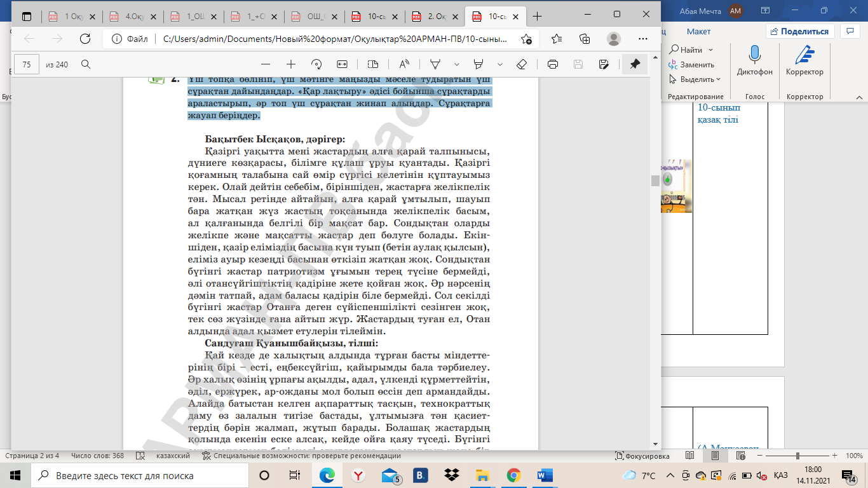Open the Макет ribbon tab
The image size is (868, 488).
tap(698, 31)
